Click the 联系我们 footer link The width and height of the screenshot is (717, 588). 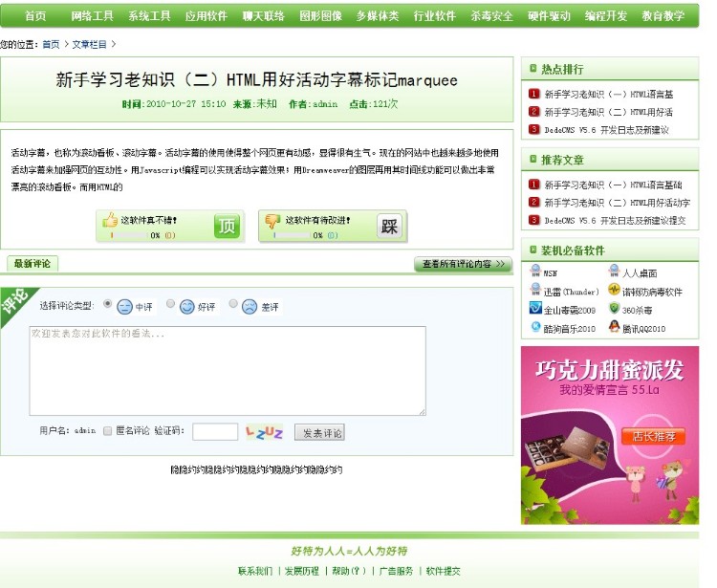coord(255,571)
